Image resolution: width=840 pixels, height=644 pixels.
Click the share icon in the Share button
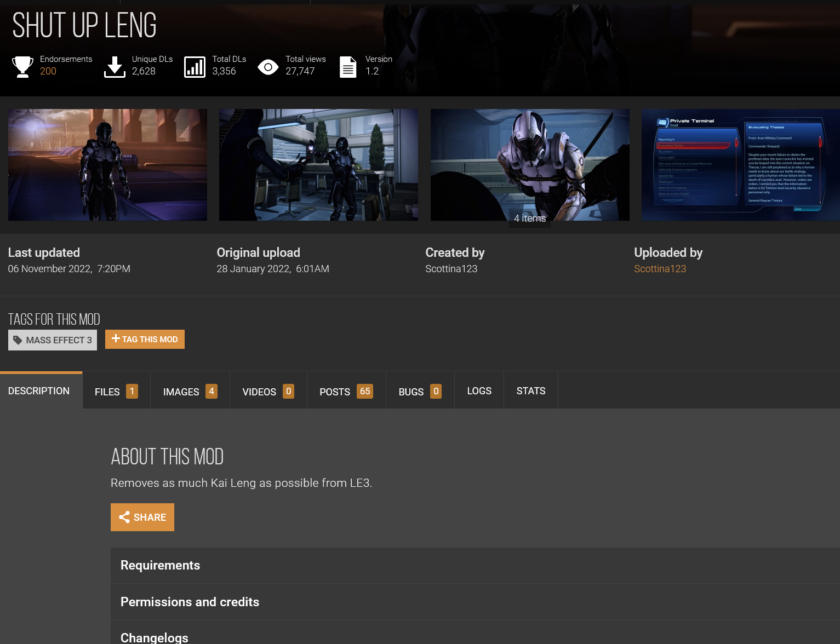pos(124,517)
